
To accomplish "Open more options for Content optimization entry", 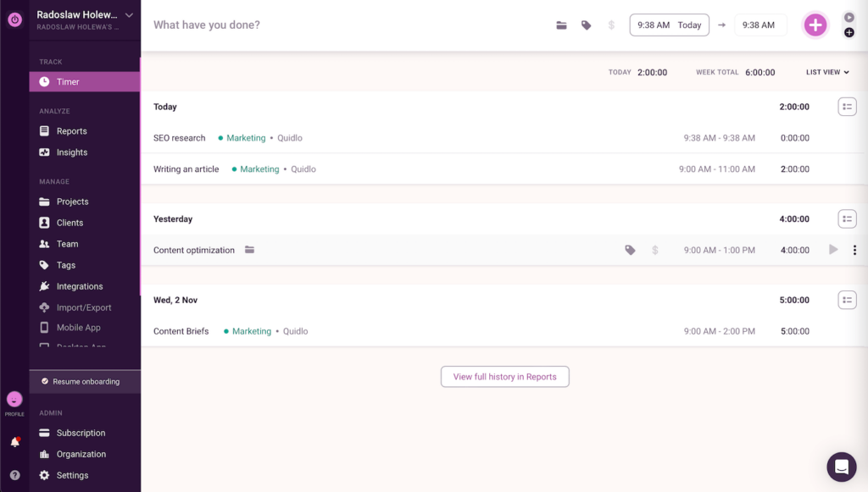I will pyautogui.click(x=854, y=250).
